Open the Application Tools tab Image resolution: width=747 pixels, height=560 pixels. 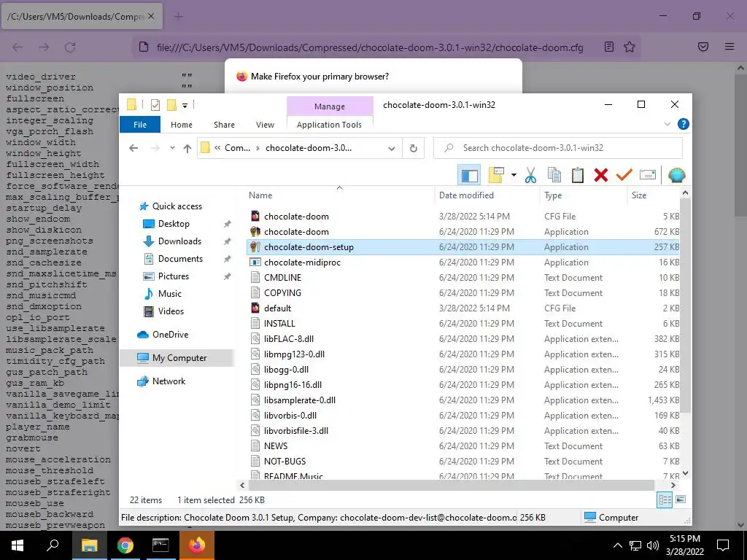click(329, 125)
